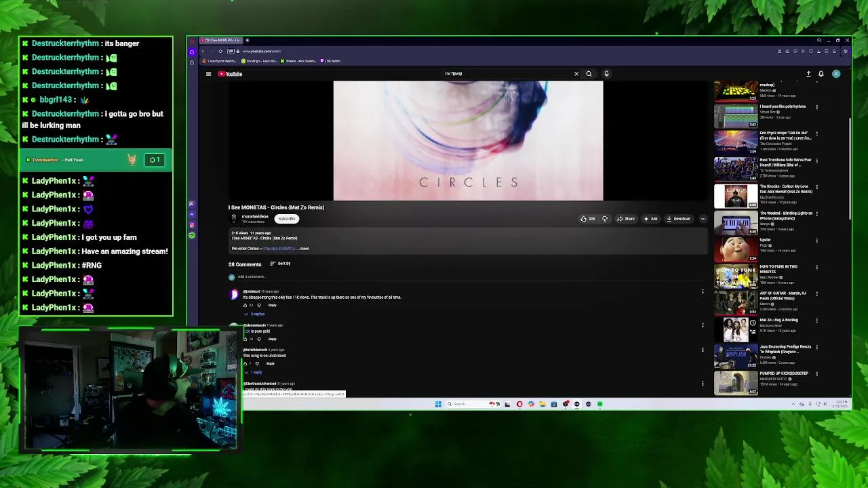
Task: Open the Sort by comments dropdown
Action: pos(280,264)
